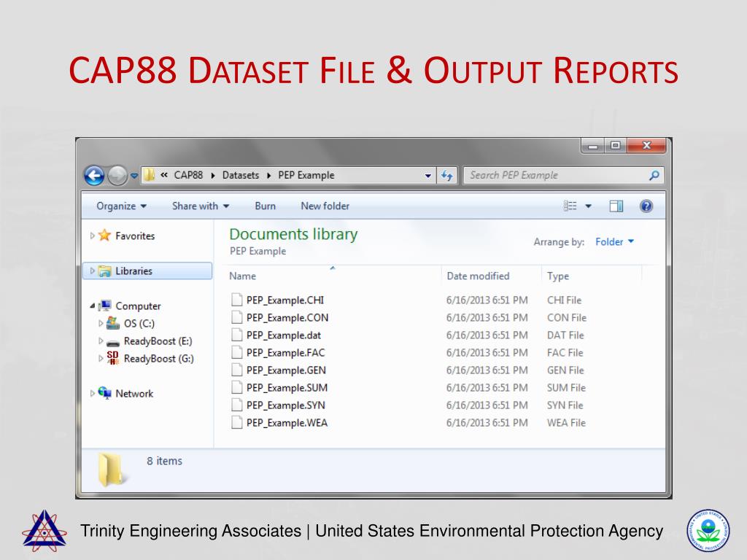Image resolution: width=747 pixels, height=560 pixels.
Task: Click into the Search PEP Example field
Action: coord(554,175)
